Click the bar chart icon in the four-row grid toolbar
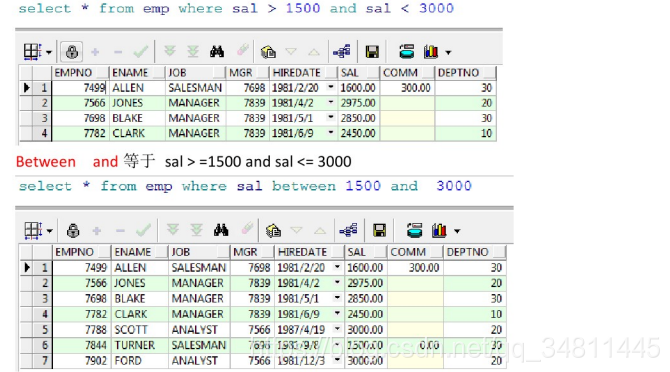The width and height of the screenshot is (670, 372). pyautogui.click(x=431, y=52)
